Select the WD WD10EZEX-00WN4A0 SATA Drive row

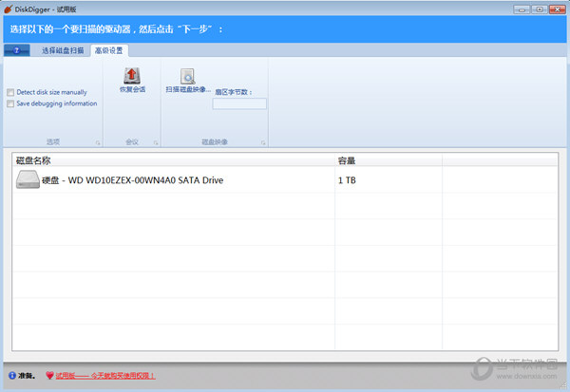(285, 179)
